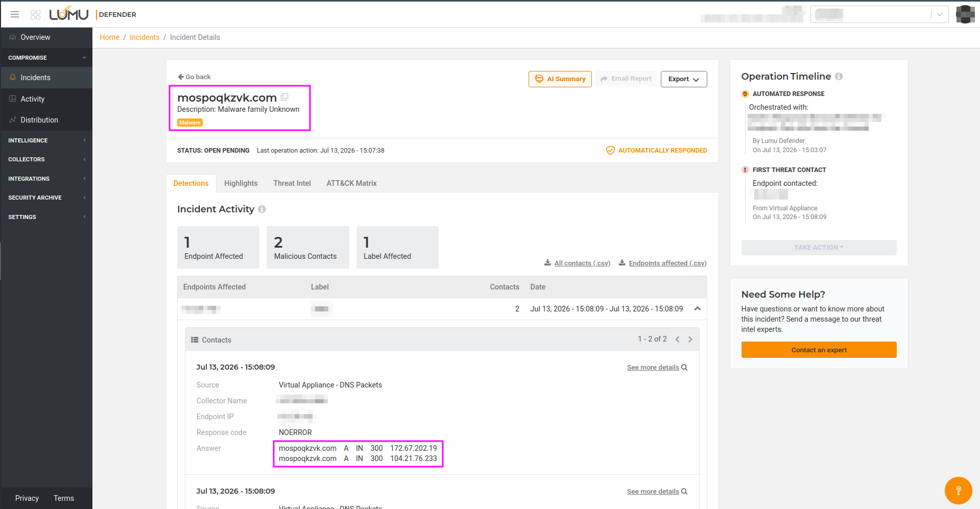Viewport: 980px width, 509px height.
Task: Expand the Settings section
Action: coord(46,217)
